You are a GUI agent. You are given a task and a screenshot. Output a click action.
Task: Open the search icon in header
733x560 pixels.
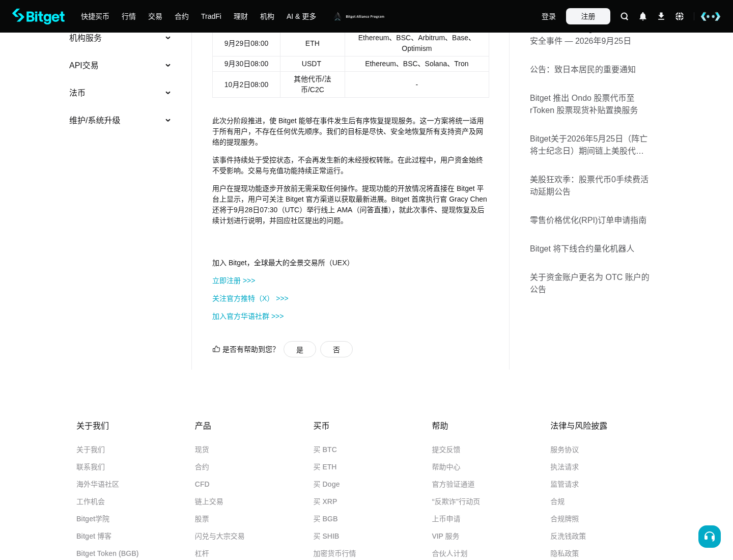(625, 16)
